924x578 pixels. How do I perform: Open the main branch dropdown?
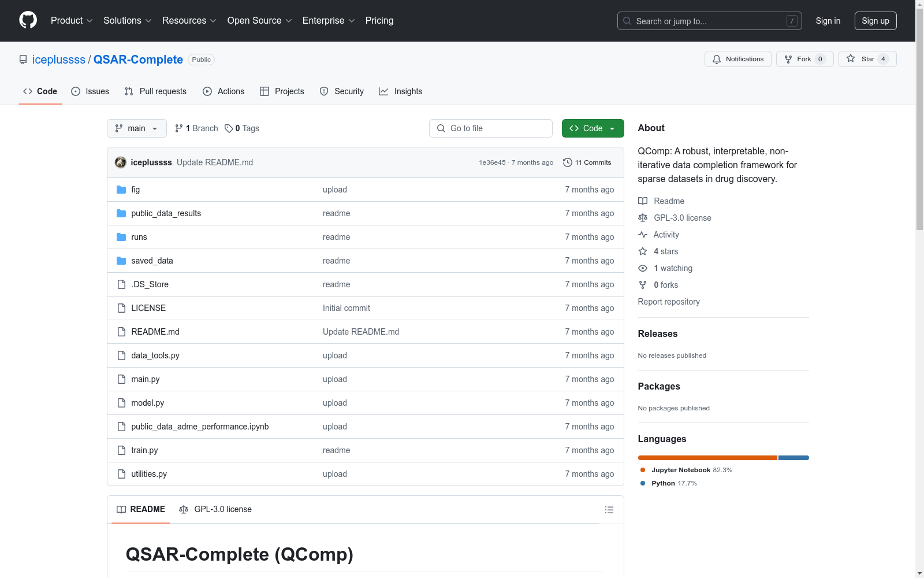(x=136, y=128)
